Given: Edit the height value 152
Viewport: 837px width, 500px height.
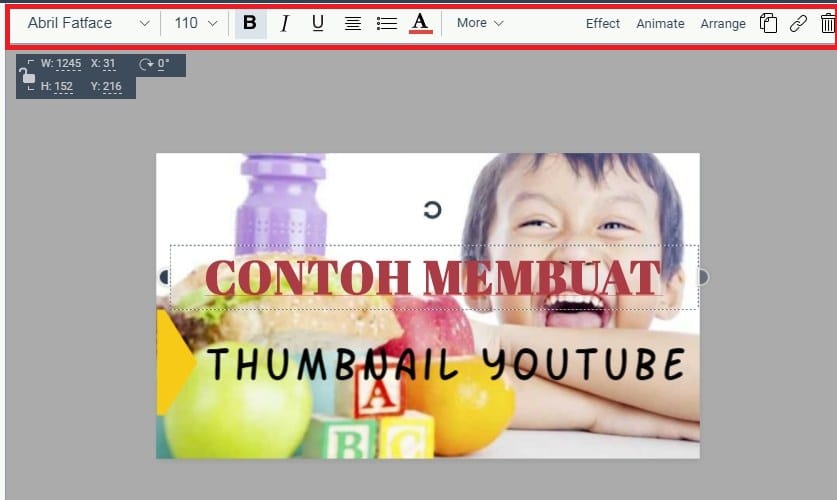Looking at the screenshot, I should 64,86.
